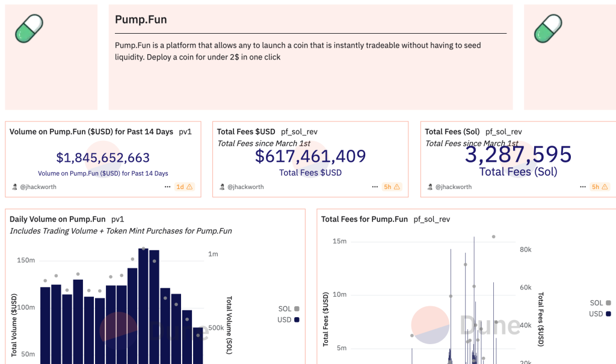Open the 'Total Fees (Sol)' card title
Viewport: 616px width, 364px height.
[x=452, y=132]
